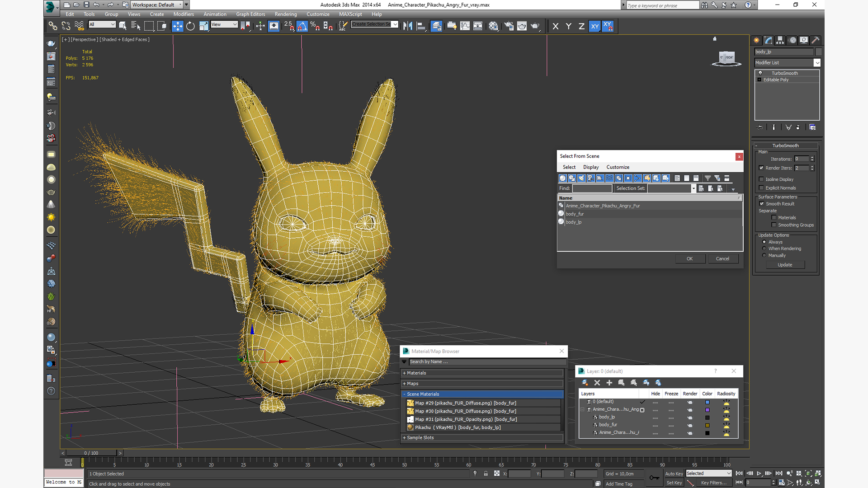Click the 0 (default) layer color swatch
Screen dimensions: 868x488
coord(707,402)
